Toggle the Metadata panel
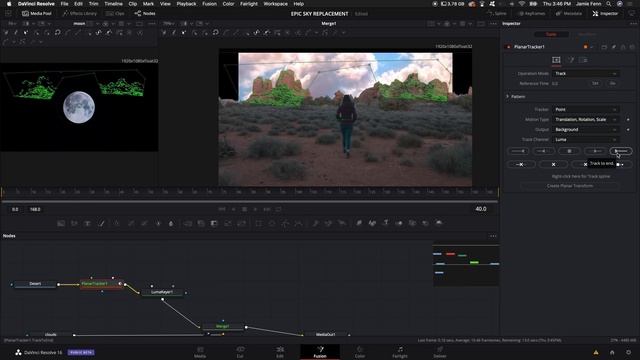Screen dimensions: 640x360 point(569,13)
